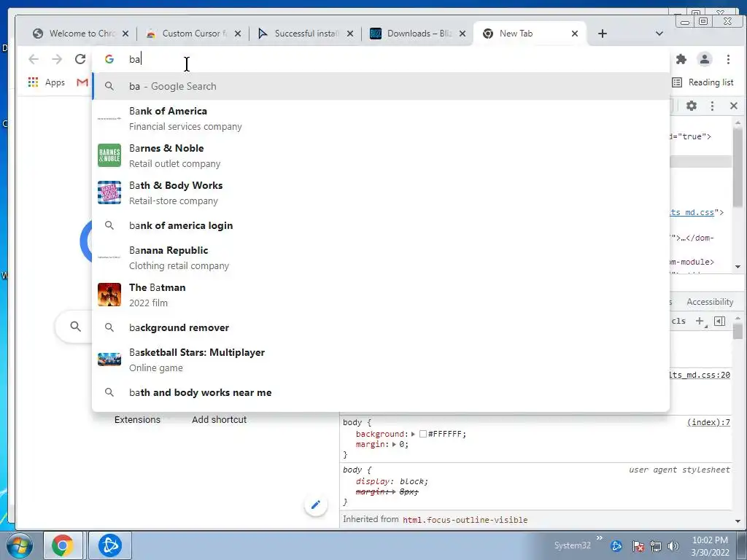Toggle the computed styles sidebar icon

[719, 321]
